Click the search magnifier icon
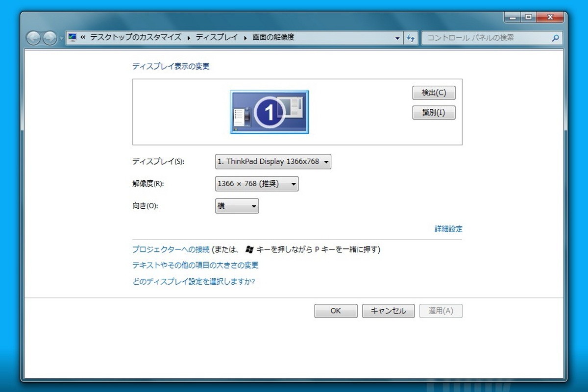 (x=555, y=38)
